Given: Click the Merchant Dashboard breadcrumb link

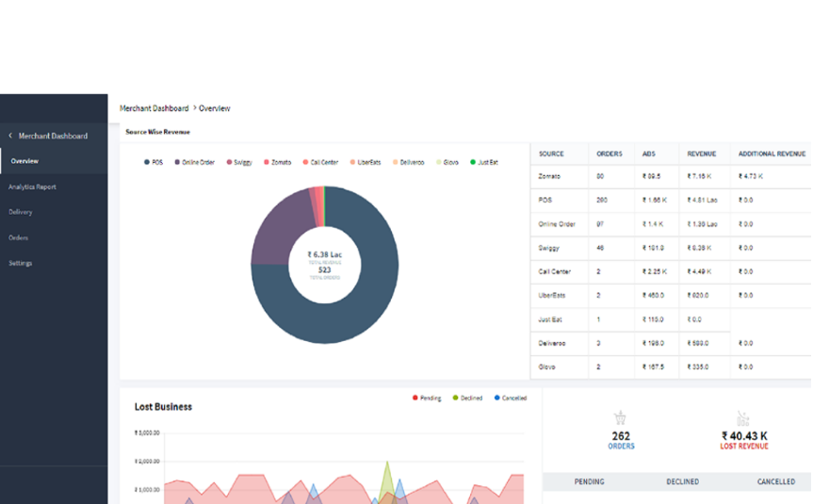Looking at the screenshot, I should tap(154, 108).
